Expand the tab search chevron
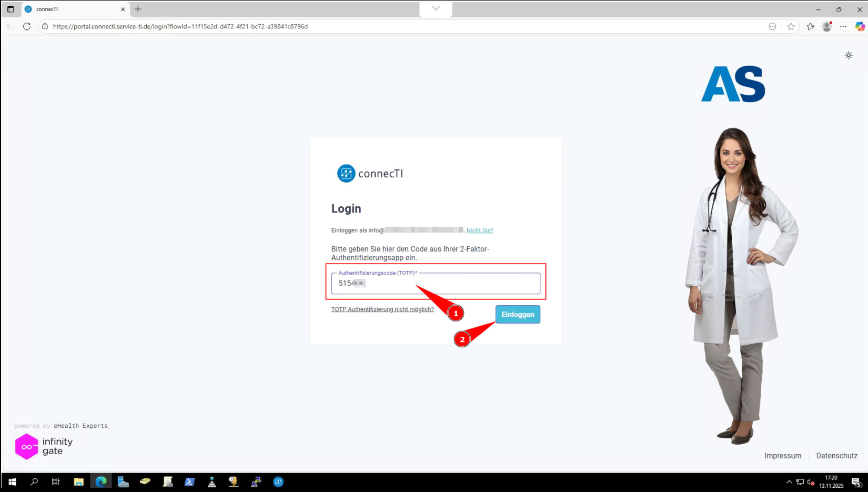Screen dimensions: 868x492 click(x=436, y=8)
